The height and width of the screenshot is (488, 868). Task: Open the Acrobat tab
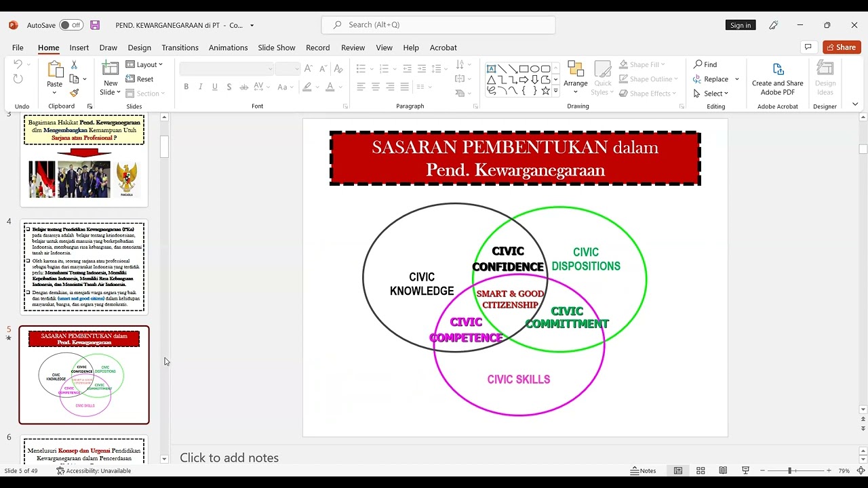443,47
